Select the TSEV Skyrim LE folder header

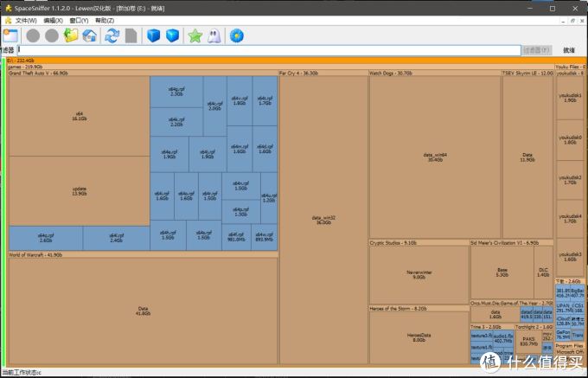[x=527, y=74]
